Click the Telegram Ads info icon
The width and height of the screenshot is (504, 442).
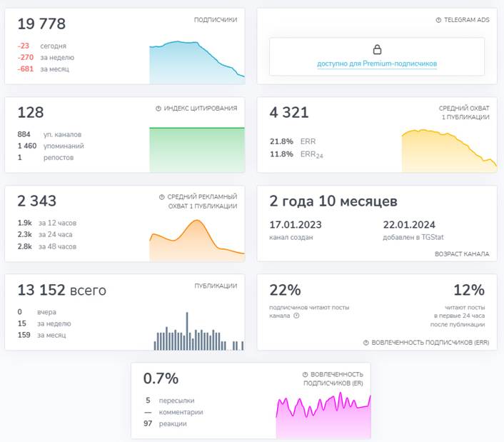[x=438, y=20]
